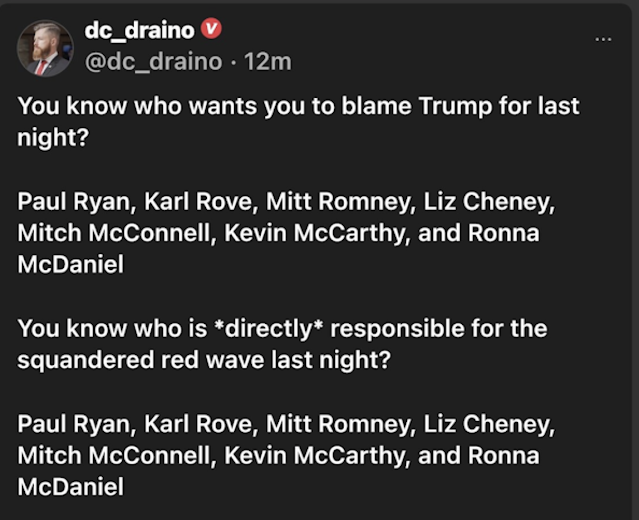Click Mitch McConnell in the first names list

coord(114,234)
